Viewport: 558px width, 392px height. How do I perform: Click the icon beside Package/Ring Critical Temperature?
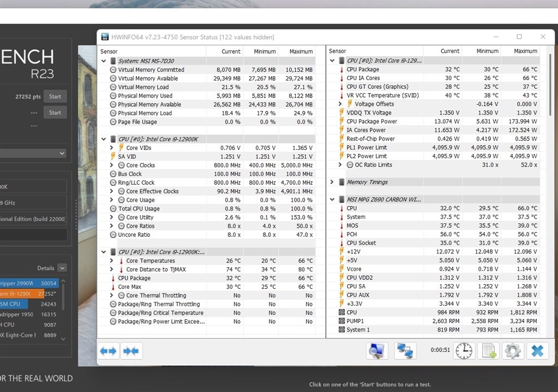[113, 312]
